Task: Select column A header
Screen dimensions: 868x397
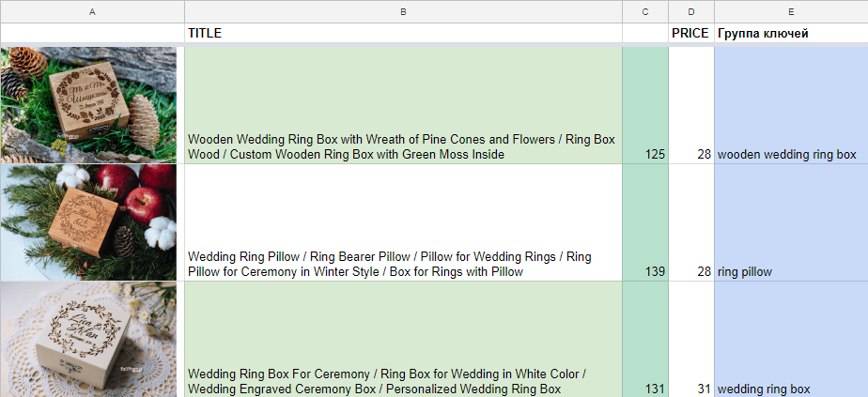Action: pos(92,11)
